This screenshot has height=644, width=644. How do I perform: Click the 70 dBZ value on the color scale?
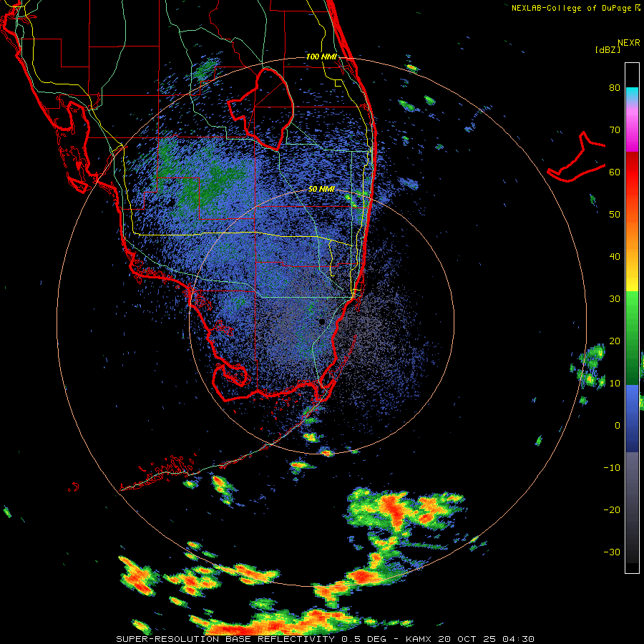[615, 130]
